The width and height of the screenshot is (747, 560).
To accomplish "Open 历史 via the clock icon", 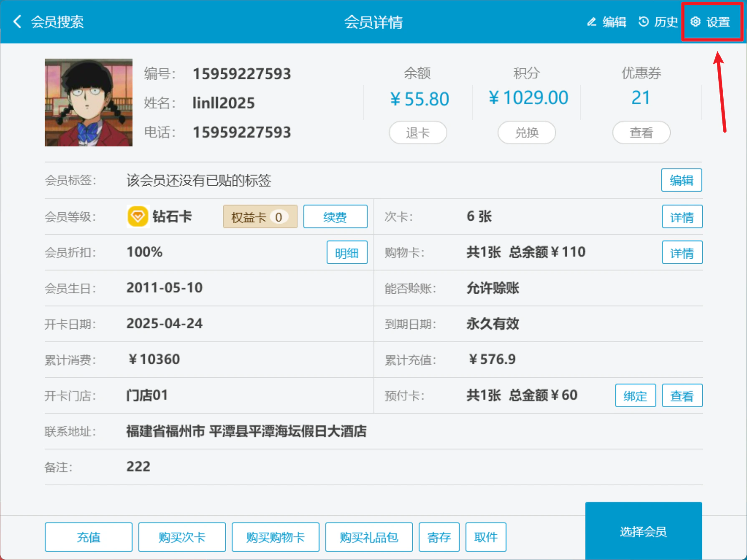I will pyautogui.click(x=644, y=22).
